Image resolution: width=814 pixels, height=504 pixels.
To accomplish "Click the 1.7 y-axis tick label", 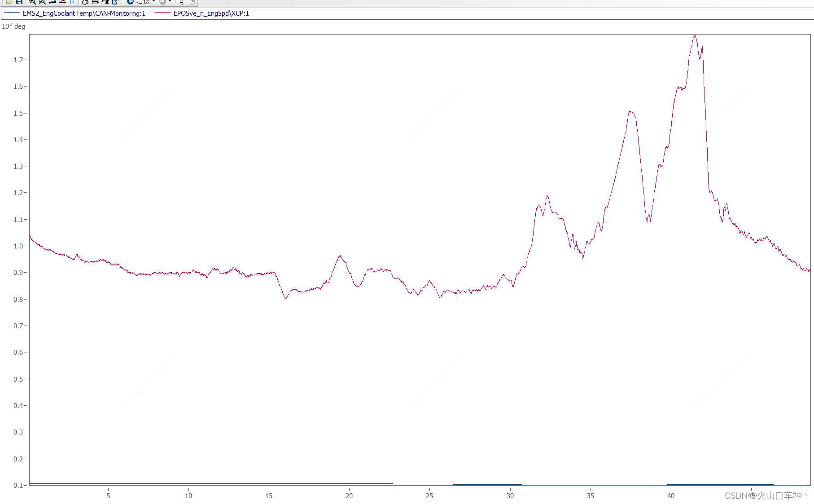I will click(x=18, y=60).
